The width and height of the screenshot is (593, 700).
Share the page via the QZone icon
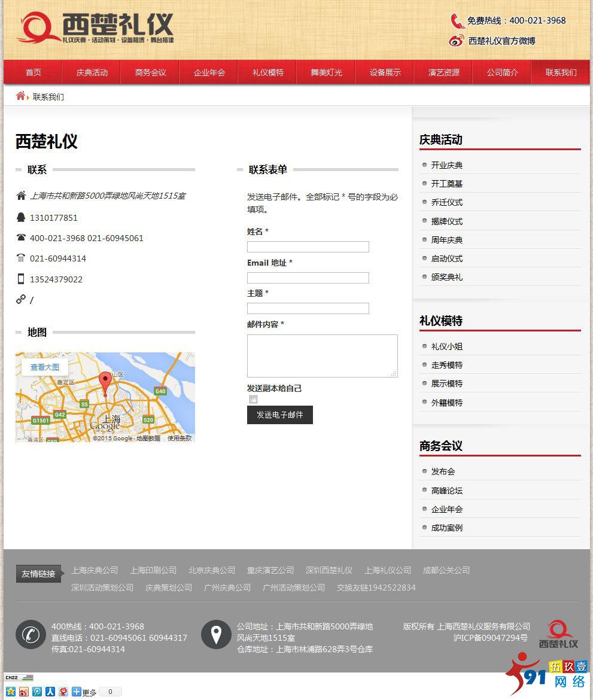(x=10, y=692)
